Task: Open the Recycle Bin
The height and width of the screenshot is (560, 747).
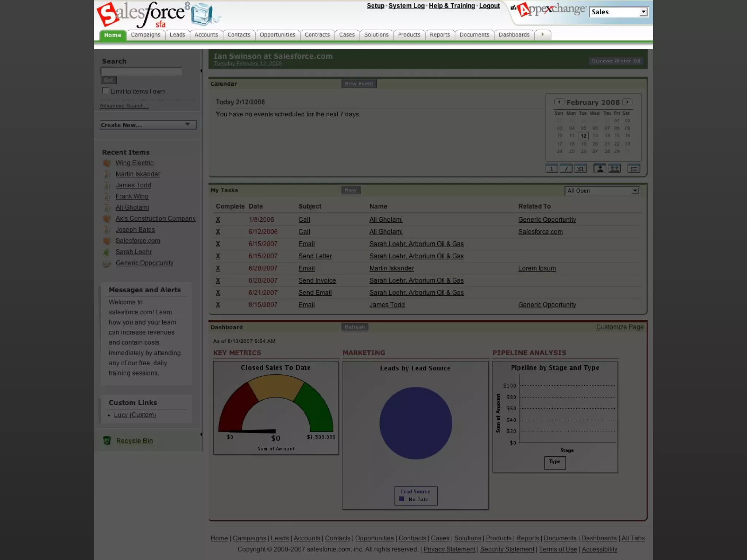Action: (x=134, y=441)
